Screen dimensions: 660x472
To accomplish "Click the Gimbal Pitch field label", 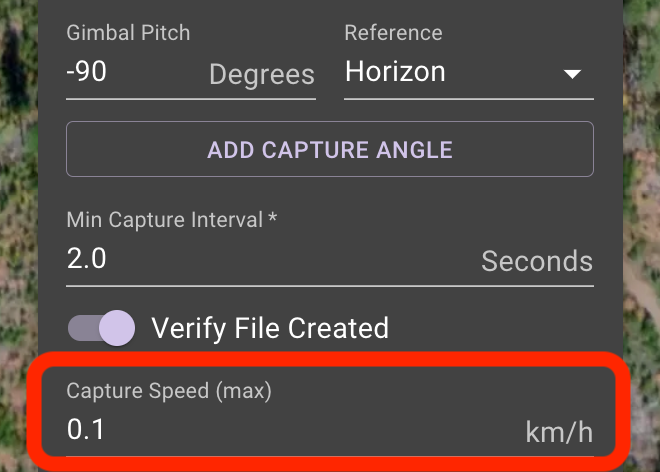I will [128, 33].
